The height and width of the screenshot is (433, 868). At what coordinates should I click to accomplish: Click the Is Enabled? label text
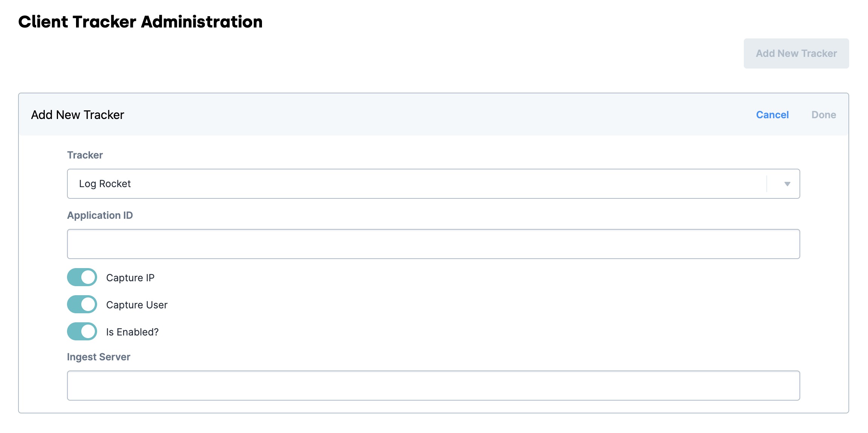click(132, 332)
